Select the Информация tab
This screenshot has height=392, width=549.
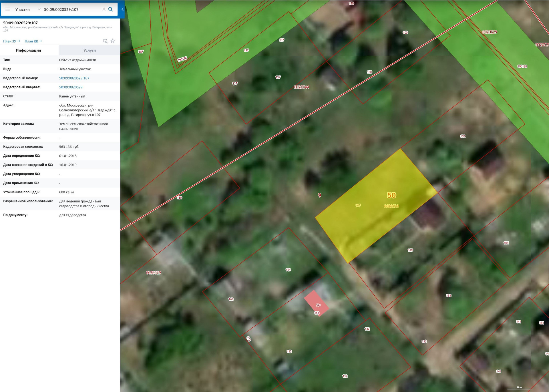28,50
